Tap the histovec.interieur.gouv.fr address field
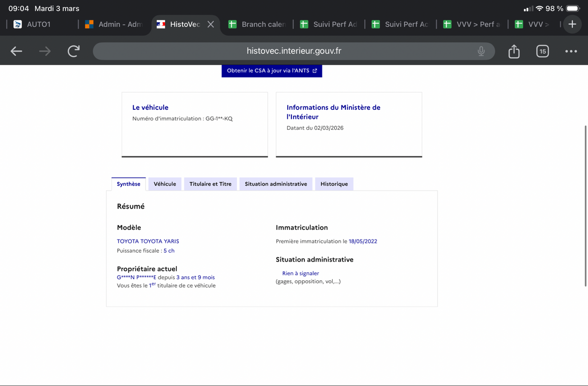This screenshot has width=588, height=386. [294, 51]
